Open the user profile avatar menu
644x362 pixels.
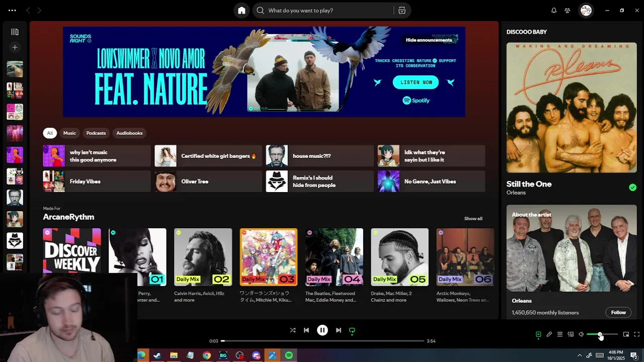586,11
